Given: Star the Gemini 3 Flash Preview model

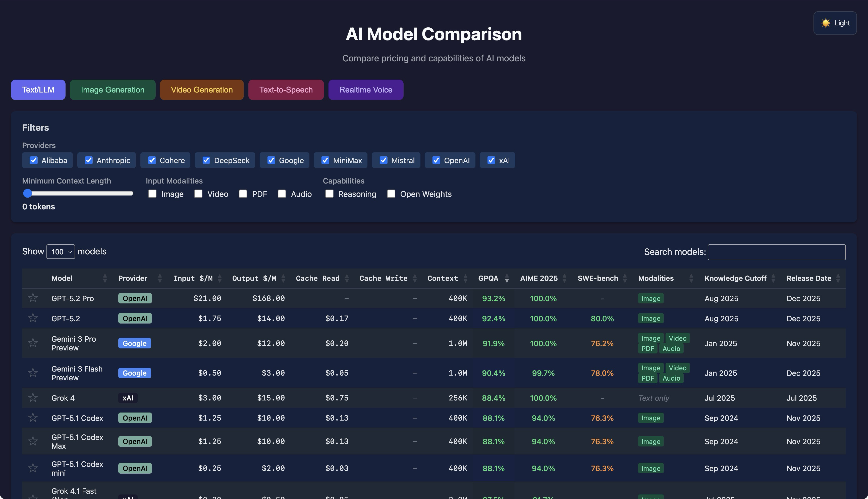Looking at the screenshot, I should point(33,373).
